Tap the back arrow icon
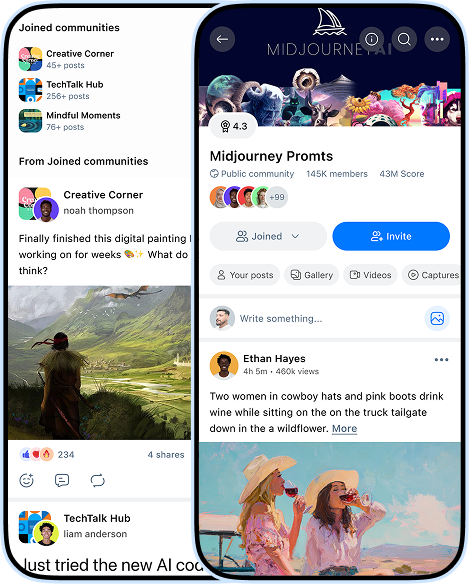This screenshot has height=584, width=469. pos(222,39)
